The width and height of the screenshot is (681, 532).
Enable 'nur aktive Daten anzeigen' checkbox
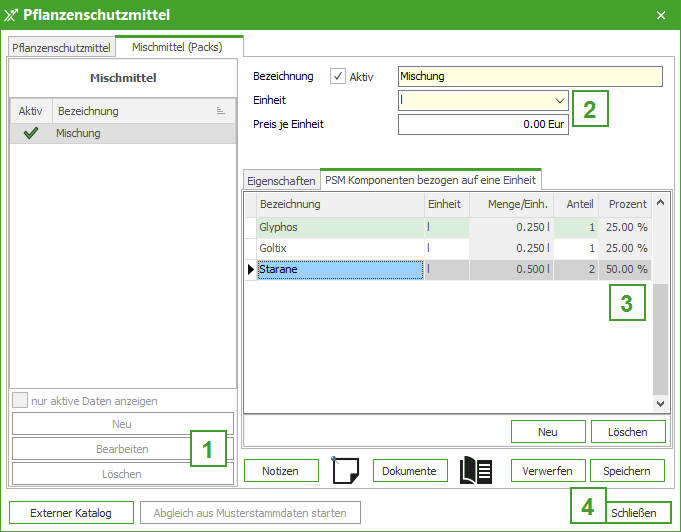19,401
